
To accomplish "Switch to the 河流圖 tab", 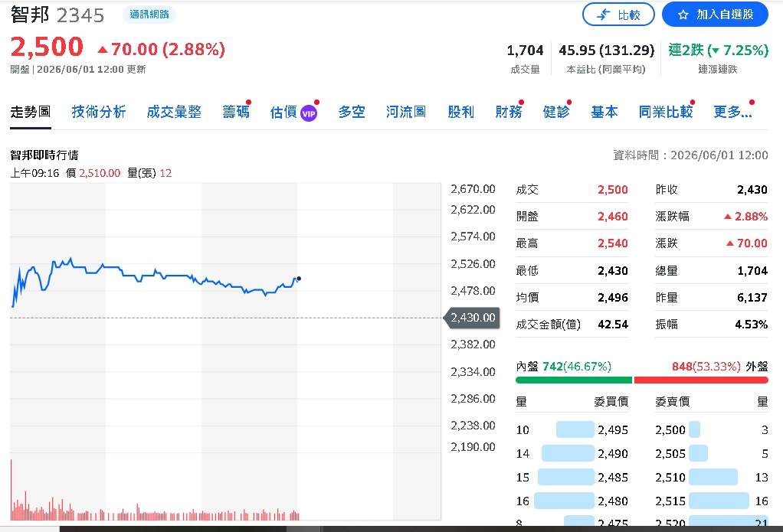I will (x=406, y=112).
